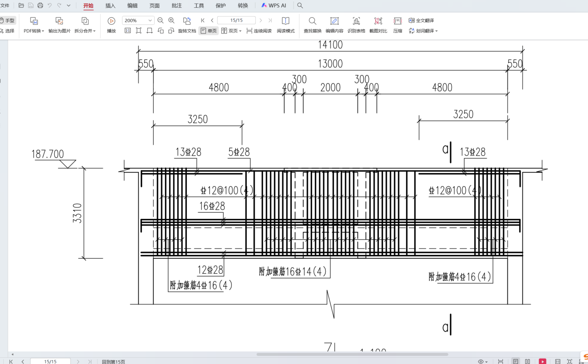The image size is (588, 364).
Task: Switch to the 批注 tab
Action: (x=177, y=6)
